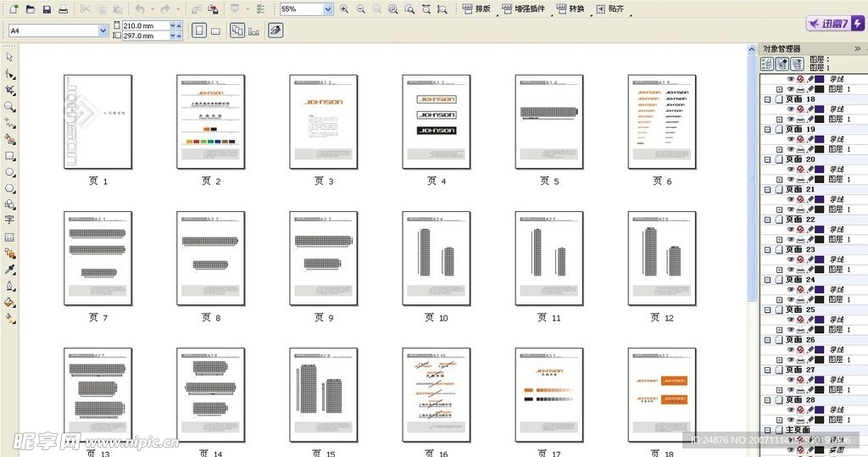Click the purple layer color swatch under 页面 18
The height and width of the screenshot is (457, 868).
click(819, 109)
